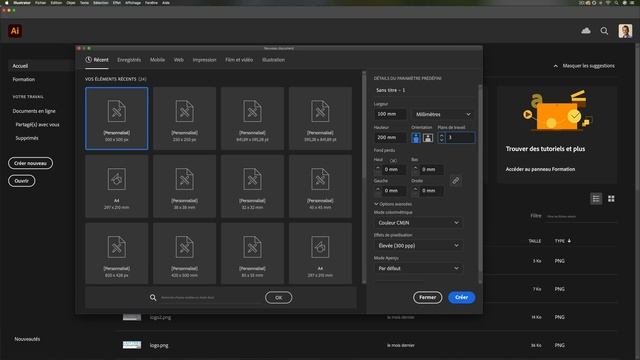This screenshot has height=360, width=640.
Task: Open Supprimés in the sidebar
Action: click(x=27, y=138)
